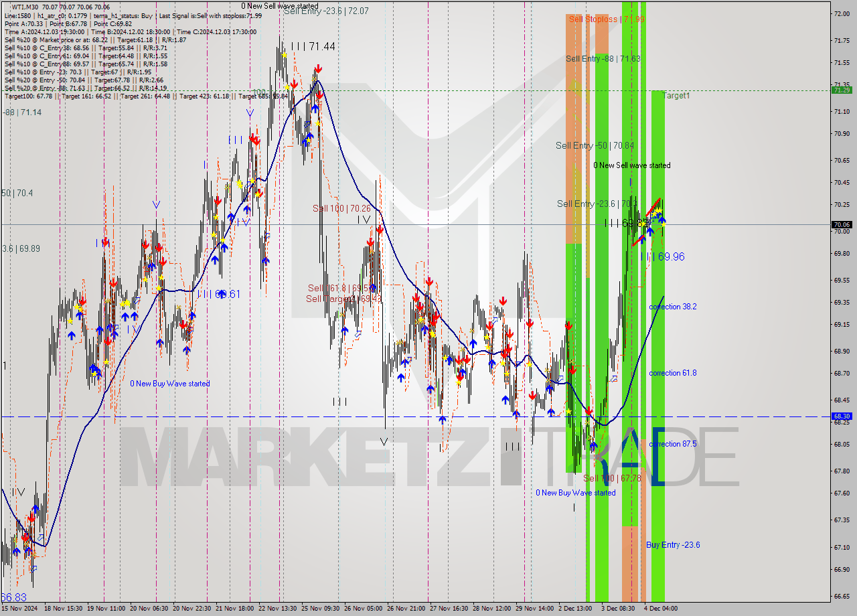Image resolution: width=857 pixels, height=616 pixels.
Task: Click the 70.90 price axis label
Action: coord(842,134)
